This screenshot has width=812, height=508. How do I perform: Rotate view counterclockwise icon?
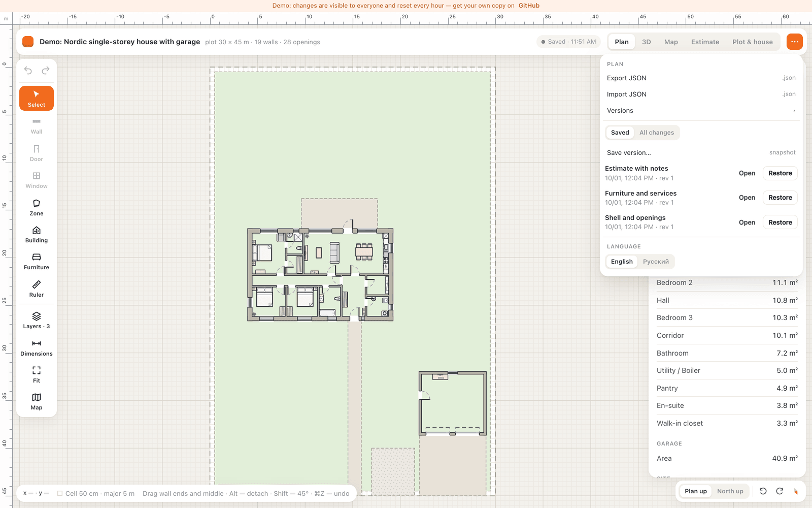pyautogui.click(x=763, y=491)
